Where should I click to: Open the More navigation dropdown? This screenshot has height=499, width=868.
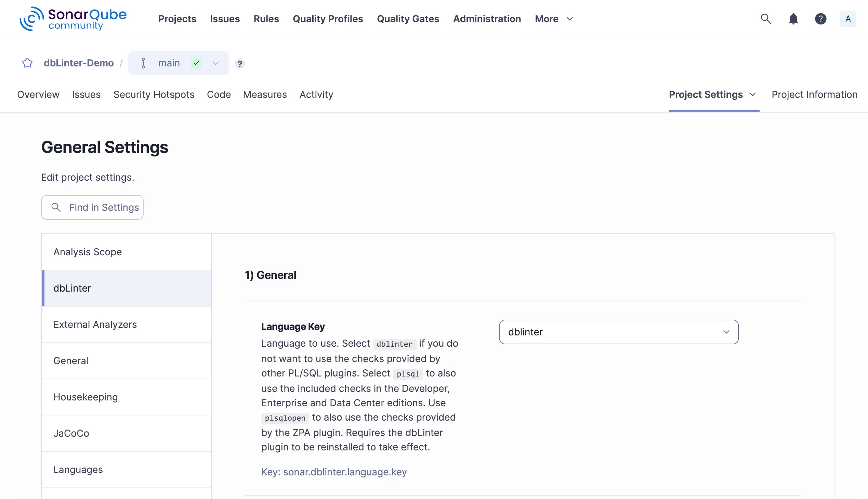click(x=553, y=19)
